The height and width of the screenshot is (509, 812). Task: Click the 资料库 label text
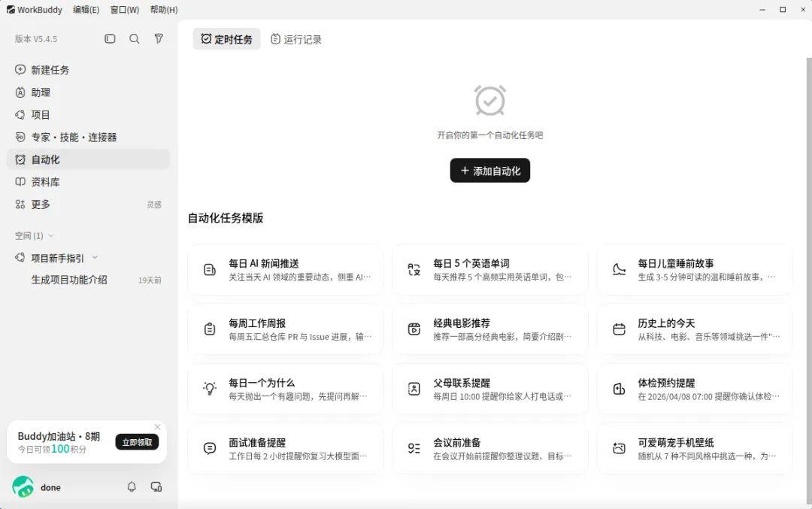click(x=46, y=182)
